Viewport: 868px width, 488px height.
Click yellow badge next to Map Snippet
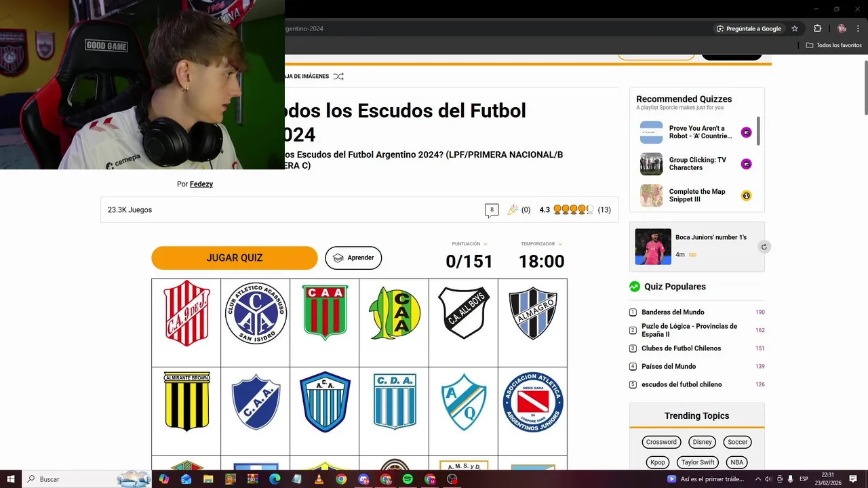click(x=746, y=196)
